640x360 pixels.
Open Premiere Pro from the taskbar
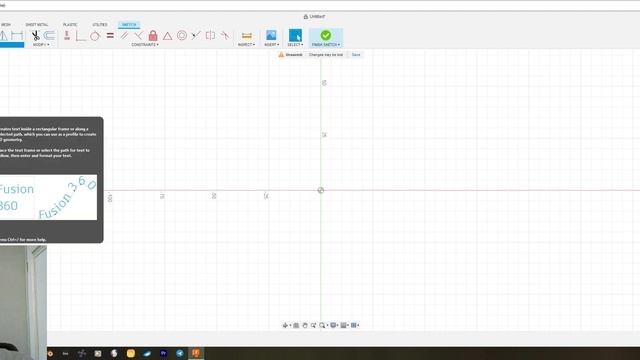click(164, 353)
